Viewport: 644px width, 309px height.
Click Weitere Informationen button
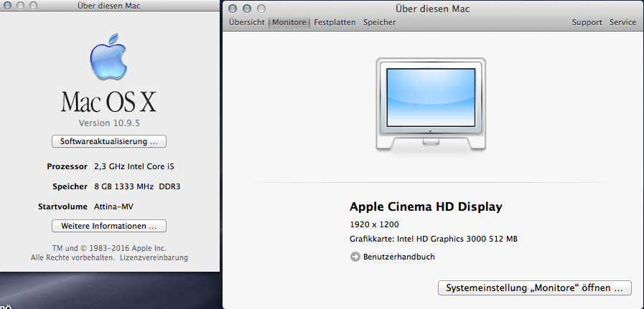(x=109, y=226)
